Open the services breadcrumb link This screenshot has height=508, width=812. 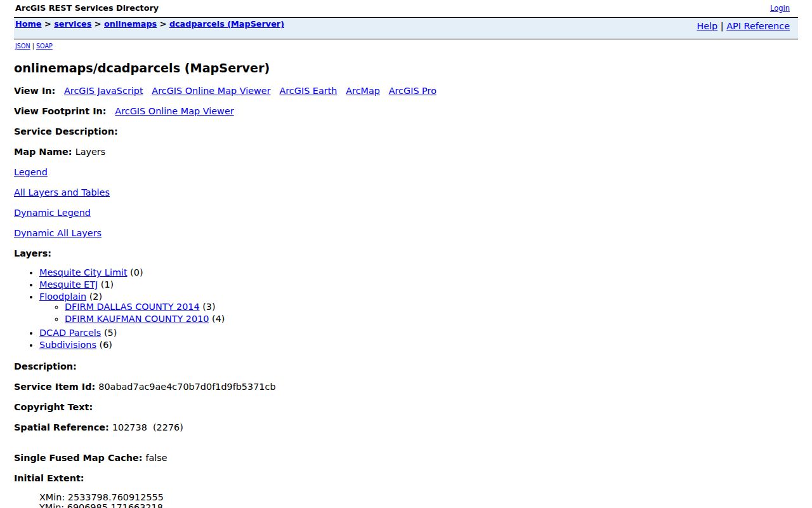coord(73,24)
